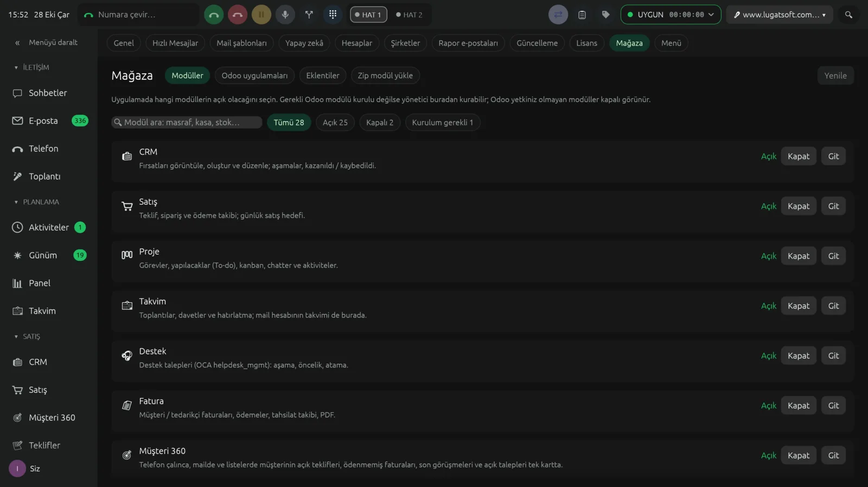The width and height of the screenshot is (868, 487).
Task: Open Panel chart icon in sidebar
Action: click(17, 283)
